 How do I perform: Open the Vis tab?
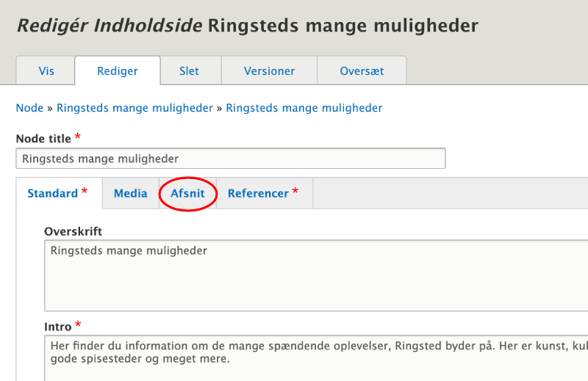pyautogui.click(x=46, y=71)
